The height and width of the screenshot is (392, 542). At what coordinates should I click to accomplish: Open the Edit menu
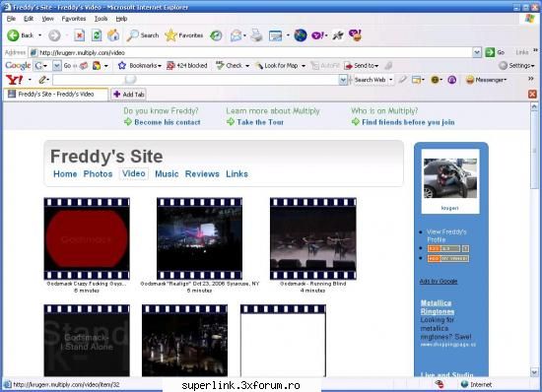click(29, 19)
